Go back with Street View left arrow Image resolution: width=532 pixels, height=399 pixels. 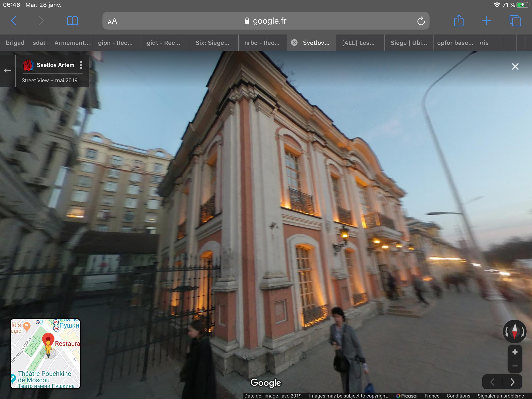pyautogui.click(x=7, y=71)
